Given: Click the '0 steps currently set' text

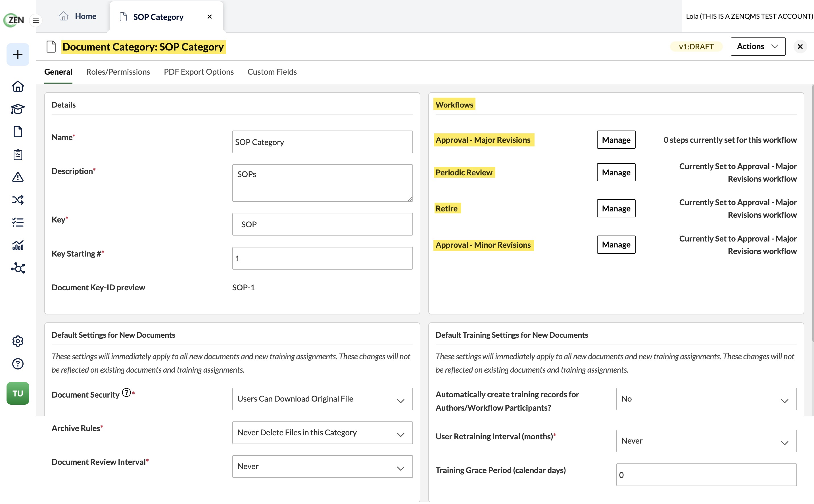Looking at the screenshot, I should coord(730,140).
